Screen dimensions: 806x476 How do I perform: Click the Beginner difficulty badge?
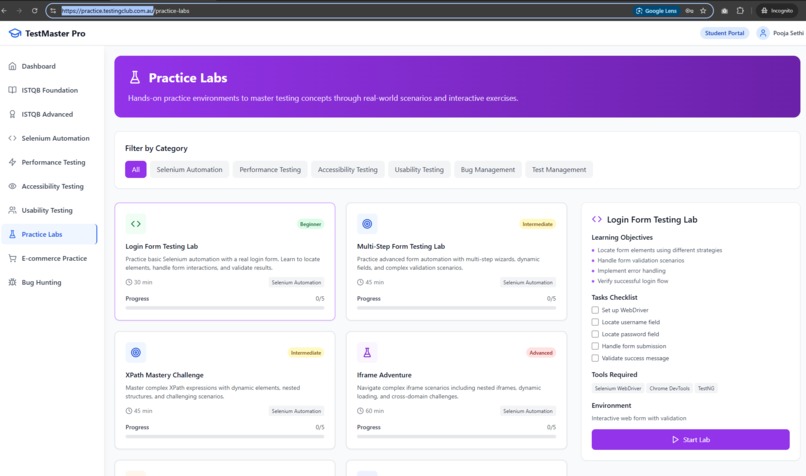310,224
